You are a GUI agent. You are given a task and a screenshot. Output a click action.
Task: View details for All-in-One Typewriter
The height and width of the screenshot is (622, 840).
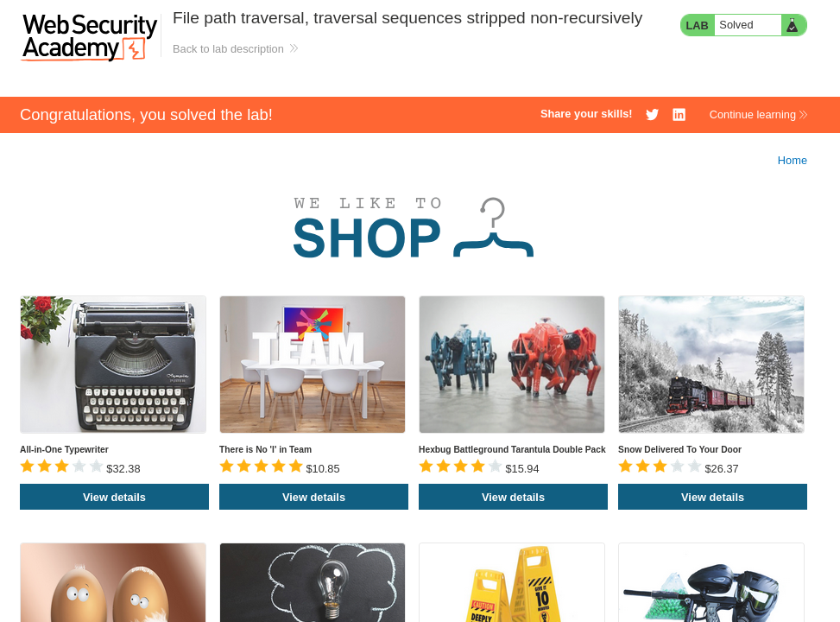(114, 497)
